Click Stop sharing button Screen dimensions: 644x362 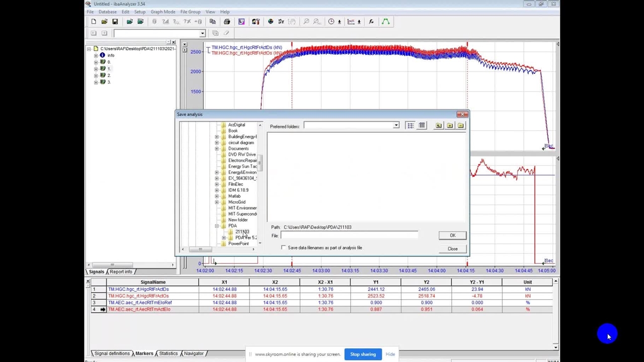pyautogui.click(x=363, y=354)
